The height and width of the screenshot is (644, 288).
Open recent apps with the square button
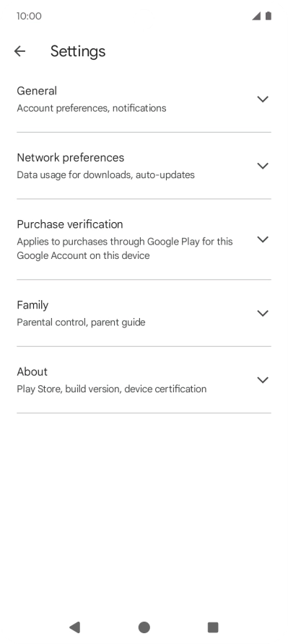click(x=213, y=627)
